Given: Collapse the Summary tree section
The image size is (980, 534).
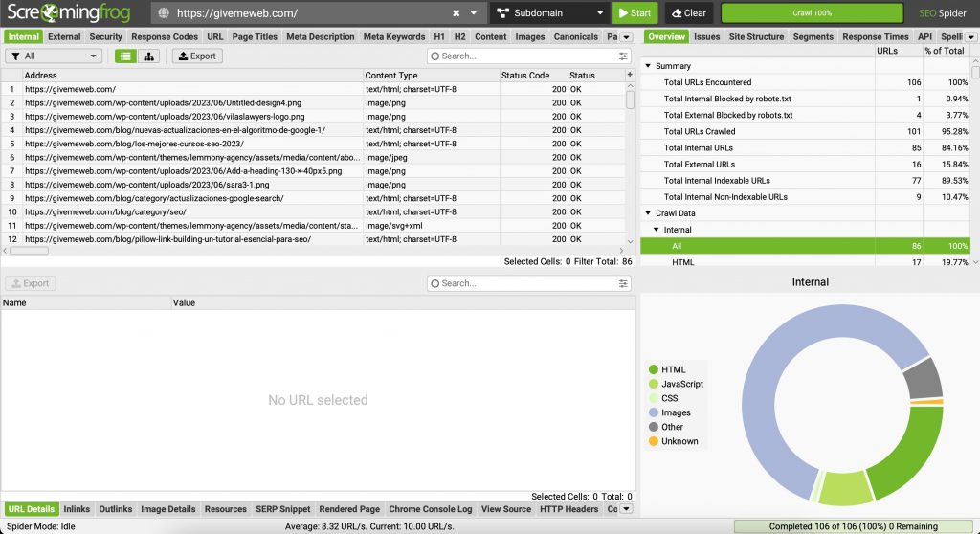Looking at the screenshot, I should pyautogui.click(x=648, y=66).
